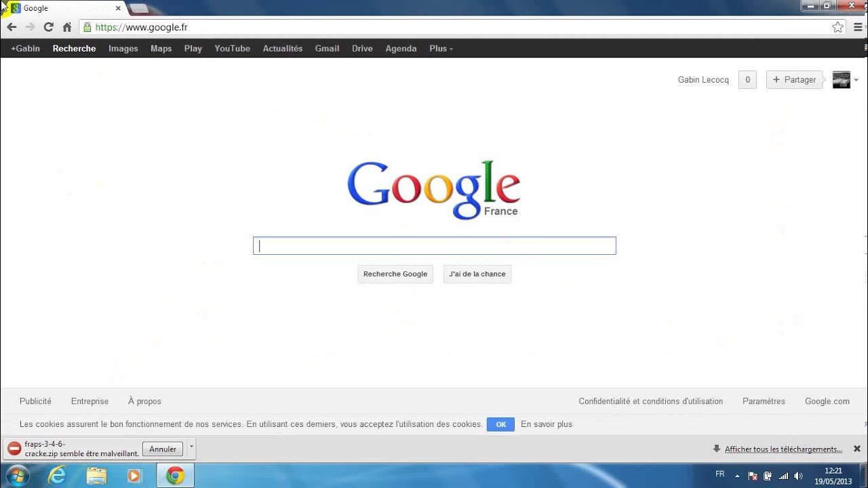The height and width of the screenshot is (488, 868).
Task: Open a new tab next to Google tab
Action: click(x=139, y=9)
